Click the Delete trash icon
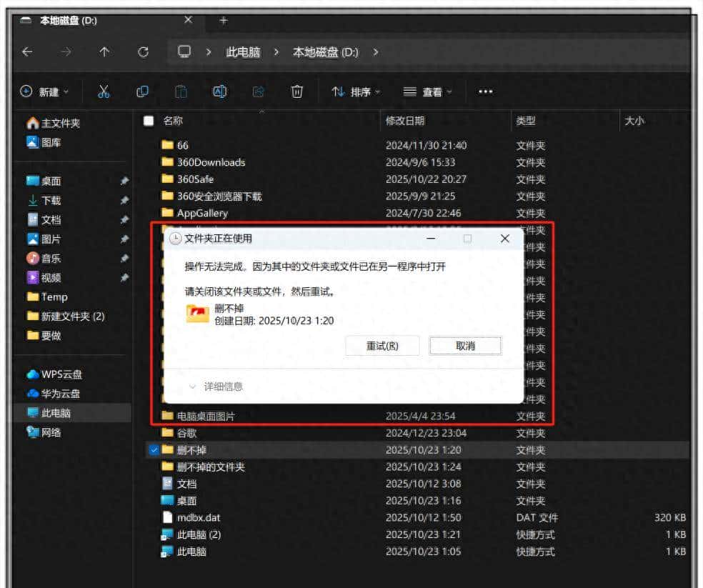This screenshot has height=588, width=703. click(297, 91)
